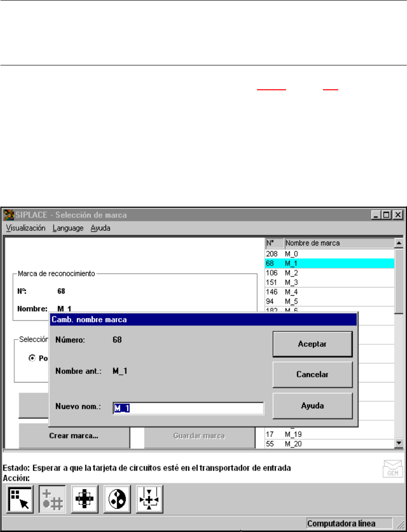407x532 pixels.
Task: Open the Visualización menu
Action: coord(25,228)
